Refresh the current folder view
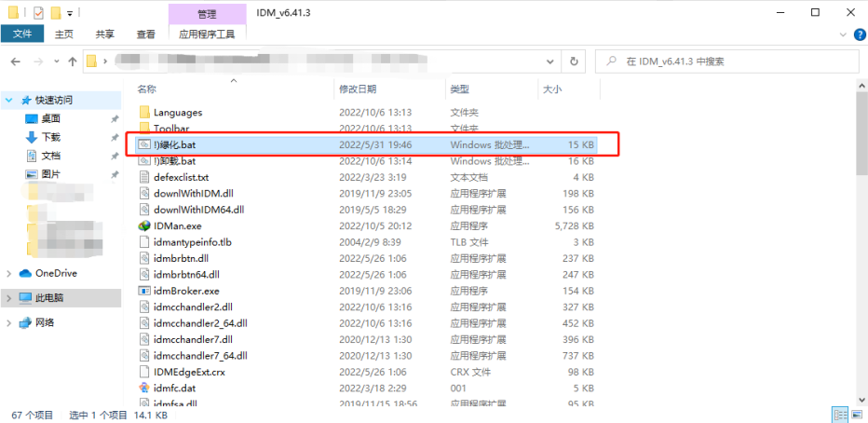Image resolution: width=868 pixels, height=423 pixels. click(574, 61)
